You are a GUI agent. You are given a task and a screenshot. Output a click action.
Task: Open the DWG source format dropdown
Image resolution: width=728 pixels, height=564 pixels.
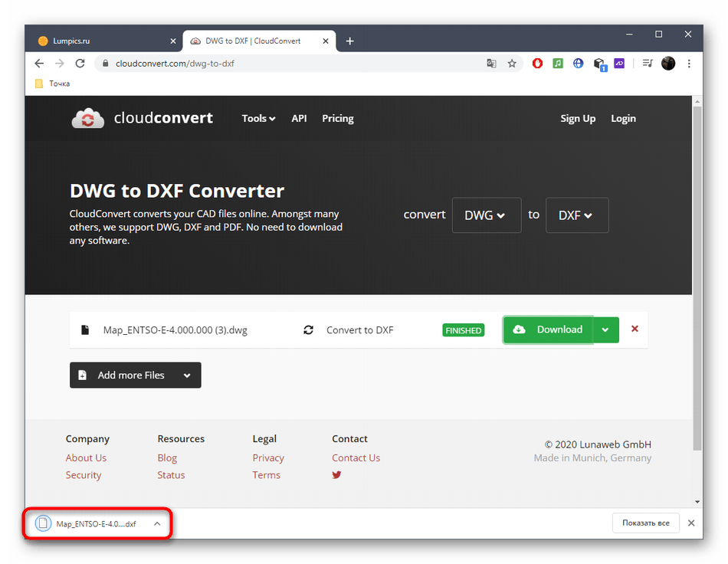pyautogui.click(x=487, y=215)
